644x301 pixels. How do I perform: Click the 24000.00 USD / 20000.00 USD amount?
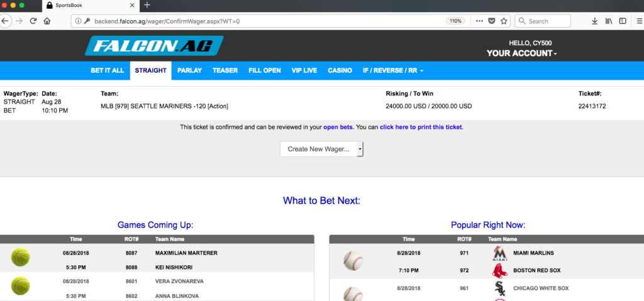tap(429, 106)
